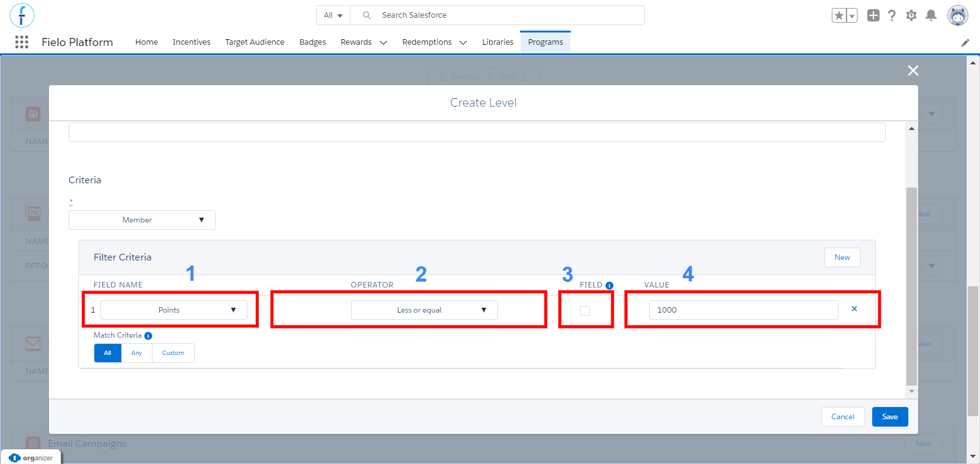980x464 pixels.
Task: Click the Fielo logo
Action: (22, 15)
